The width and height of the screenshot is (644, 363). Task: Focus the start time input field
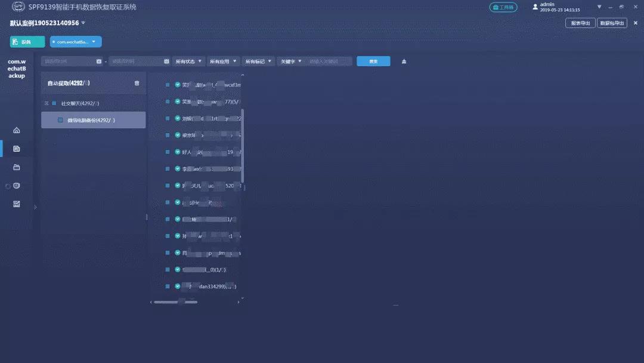(69, 61)
